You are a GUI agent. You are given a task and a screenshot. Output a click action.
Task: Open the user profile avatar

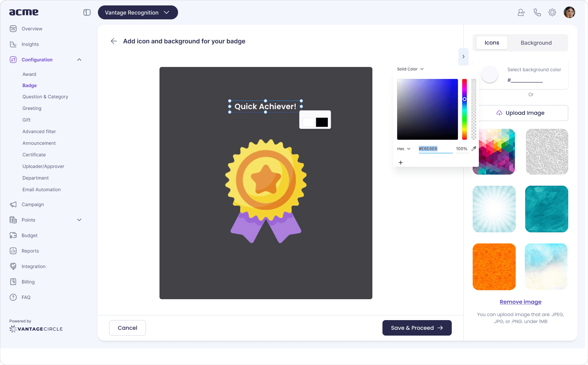pos(569,12)
